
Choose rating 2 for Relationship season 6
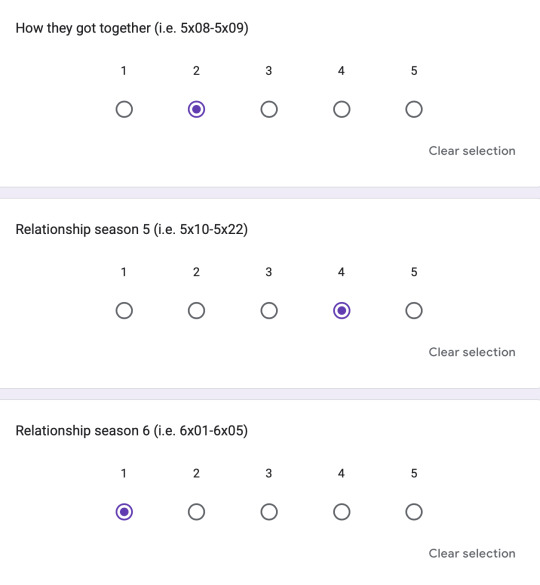[x=196, y=512]
